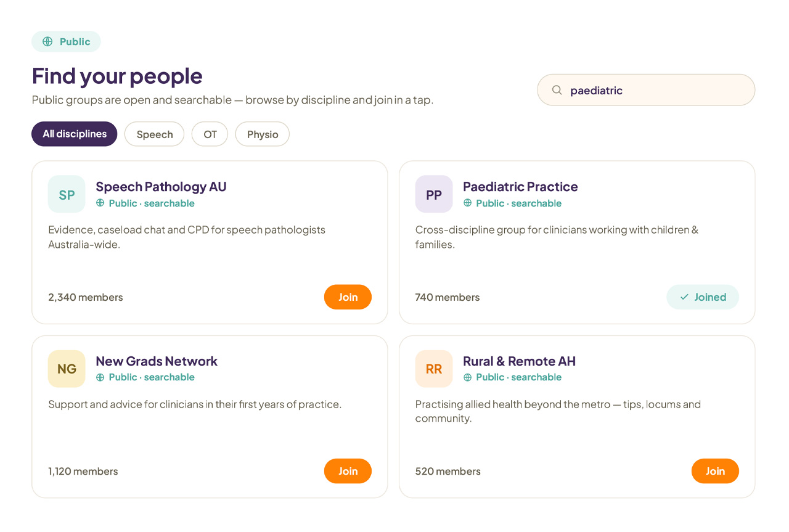Viewport: 789px width, 532px height.
Task: Open the New Grads Network group title
Action: click(x=157, y=361)
